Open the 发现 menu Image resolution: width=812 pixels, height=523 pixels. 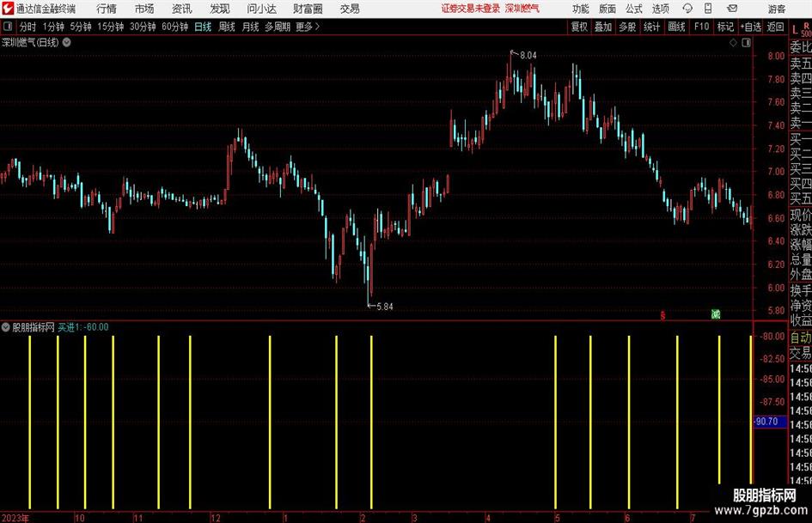[x=220, y=9]
